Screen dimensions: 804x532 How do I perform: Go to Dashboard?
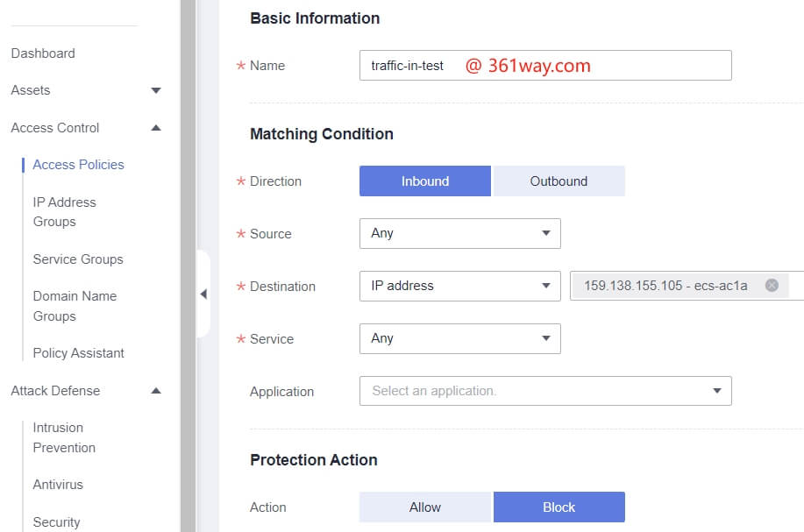(43, 53)
